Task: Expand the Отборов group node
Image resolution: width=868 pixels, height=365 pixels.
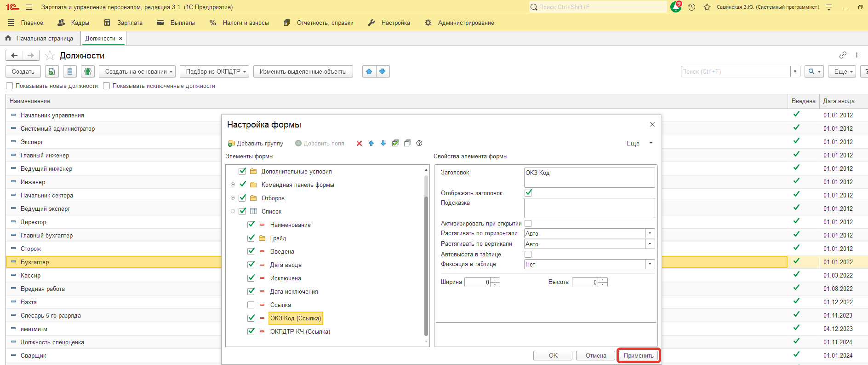Action: pyautogui.click(x=233, y=198)
